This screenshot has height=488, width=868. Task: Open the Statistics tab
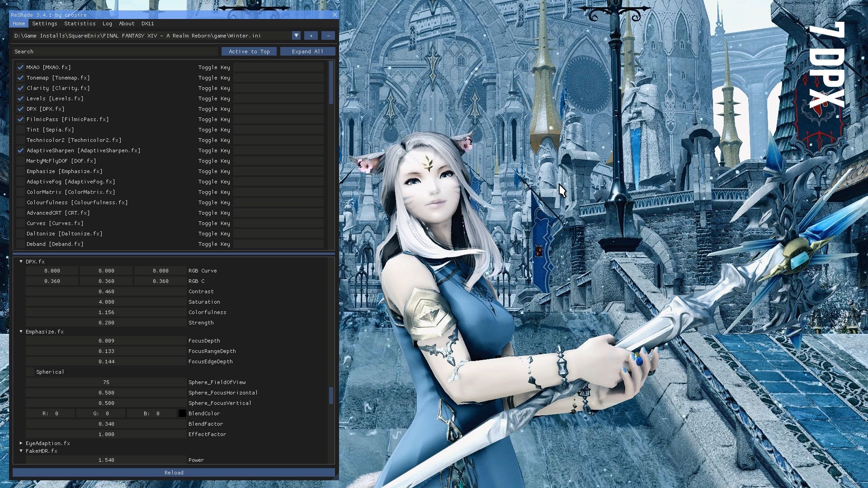tap(80, 23)
